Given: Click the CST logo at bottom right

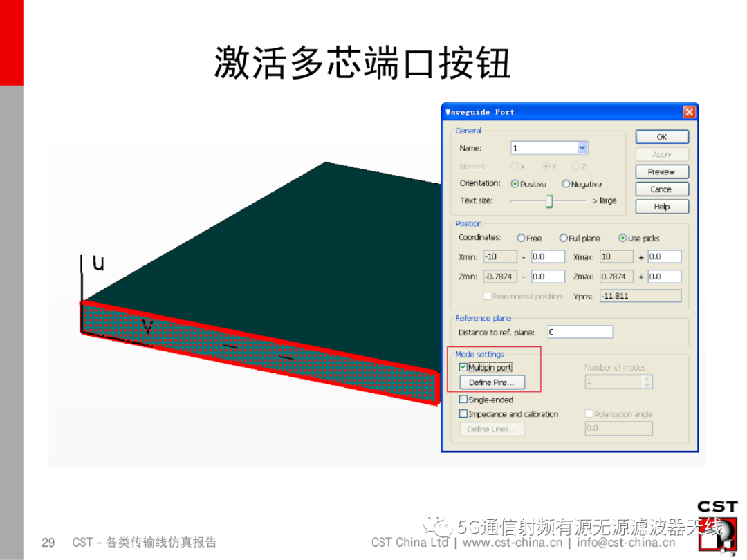Looking at the screenshot, I should point(718,523).
